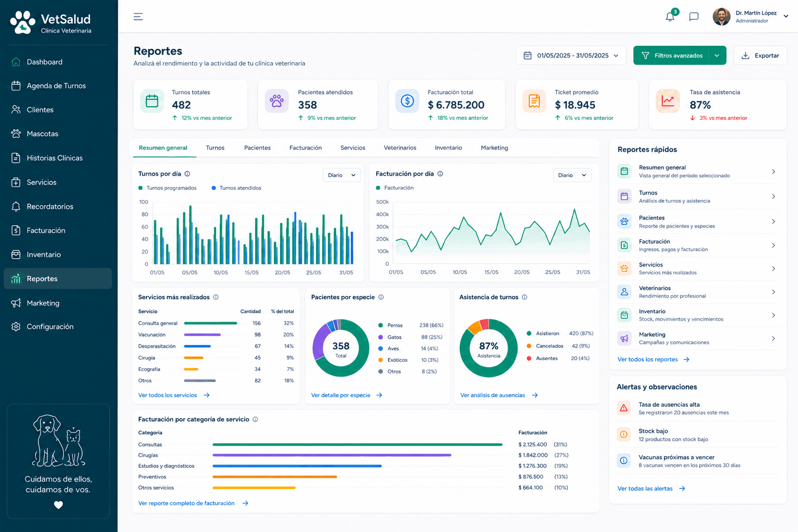The width and height of the screenshot is (798, 532).
Task: Open the Diario dropdown in Facturación por día
Action: click(x=572, y=175)
